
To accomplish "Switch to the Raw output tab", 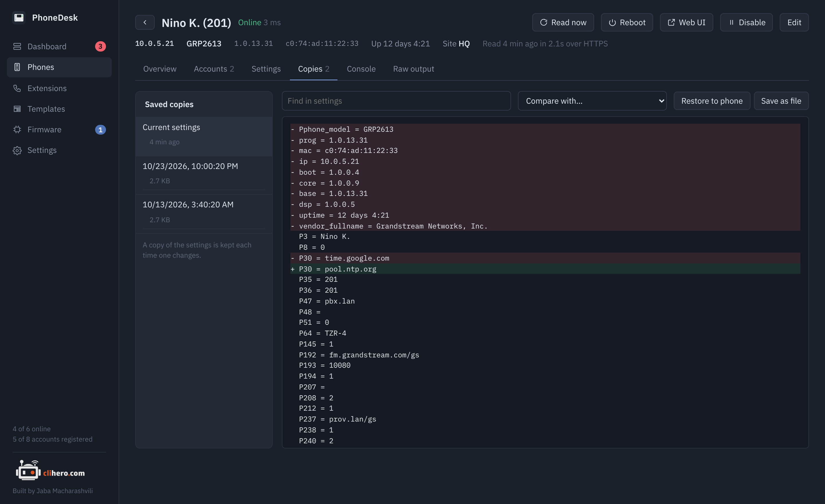I will coord(414,69).
